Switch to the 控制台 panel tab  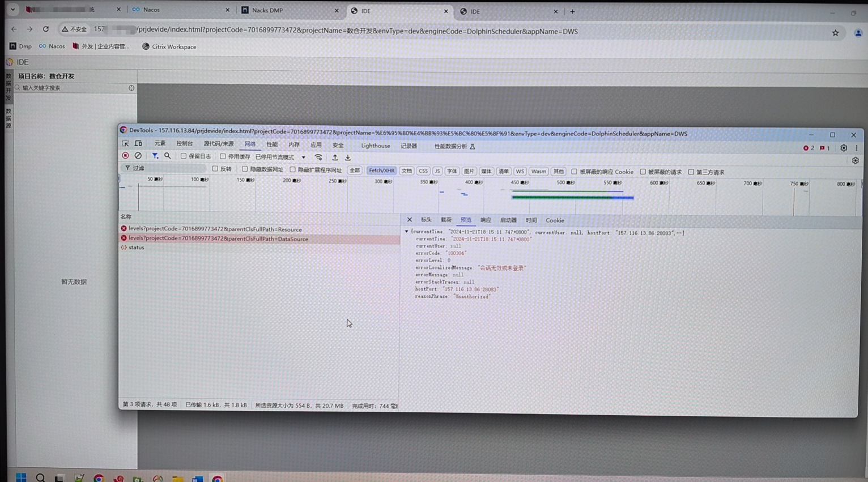pos(184,144)
